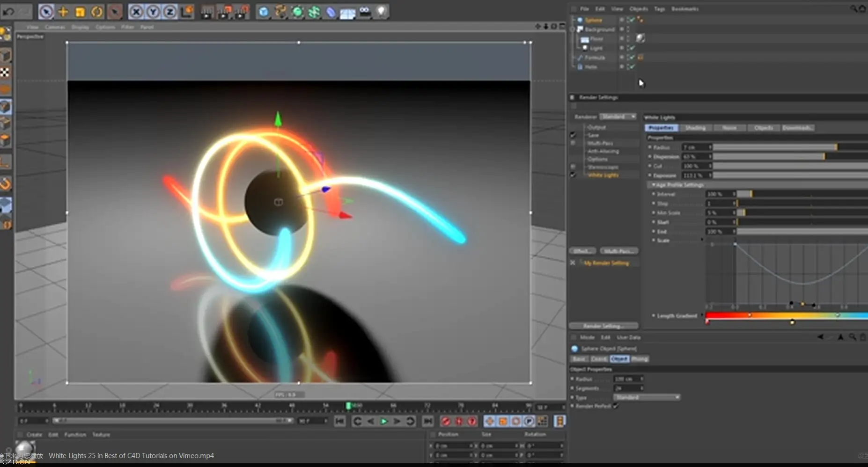Click the green Play forward button
This screenshot has width=868, height=467.
[x=383, y=421]
